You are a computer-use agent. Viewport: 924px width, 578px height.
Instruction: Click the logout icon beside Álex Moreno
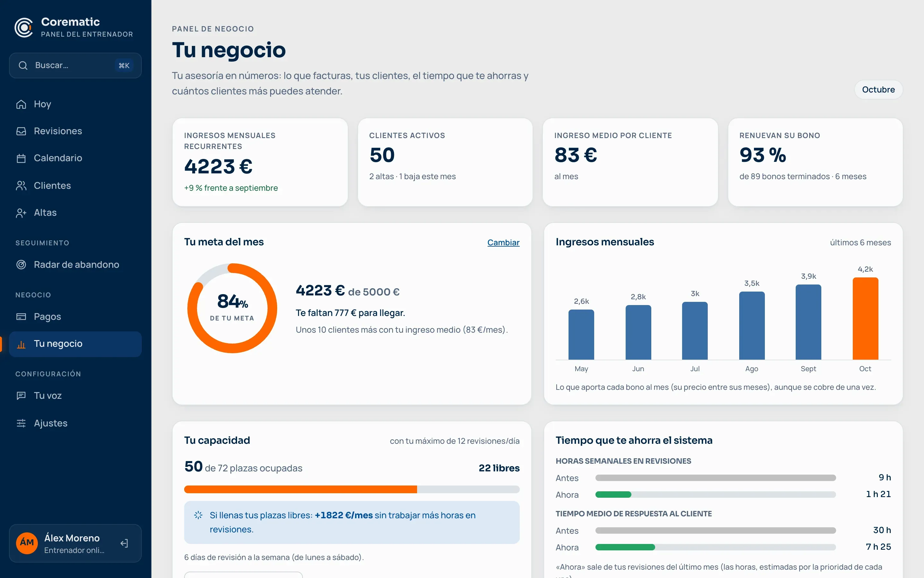click(x=124, y=543)
